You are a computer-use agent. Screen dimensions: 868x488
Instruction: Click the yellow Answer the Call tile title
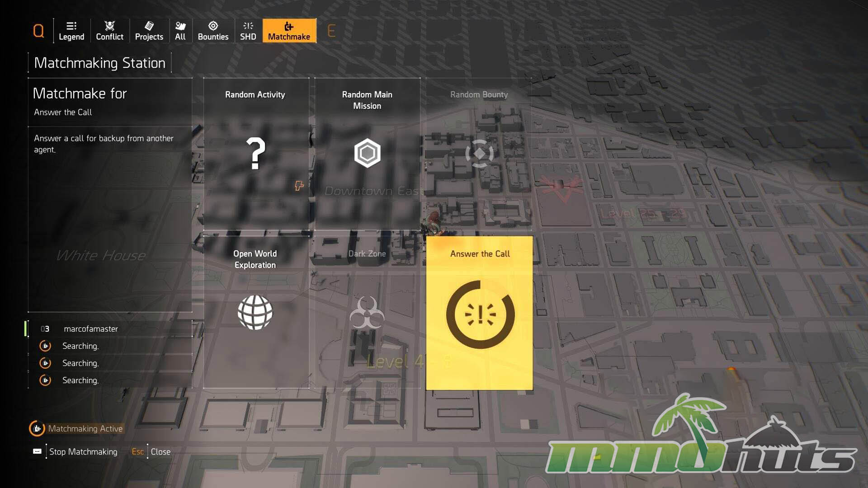pos(480,254)
